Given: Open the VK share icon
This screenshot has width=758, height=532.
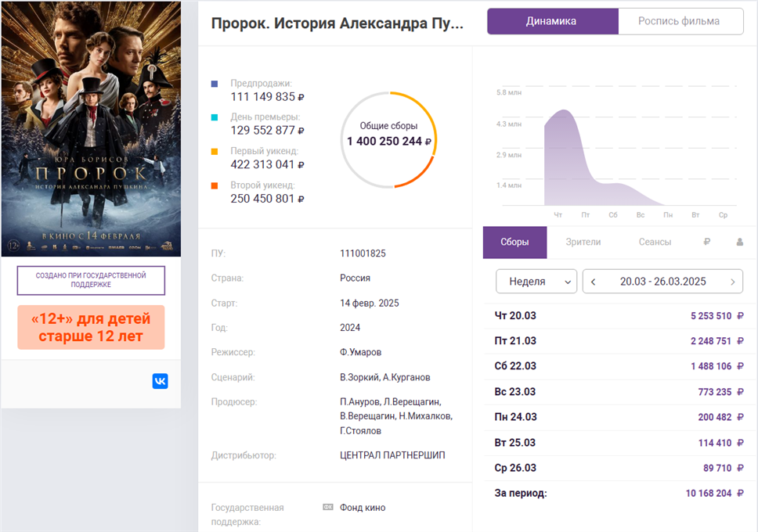Looking at the screenshot, I should pyautogui.click(x=160, y=381).
